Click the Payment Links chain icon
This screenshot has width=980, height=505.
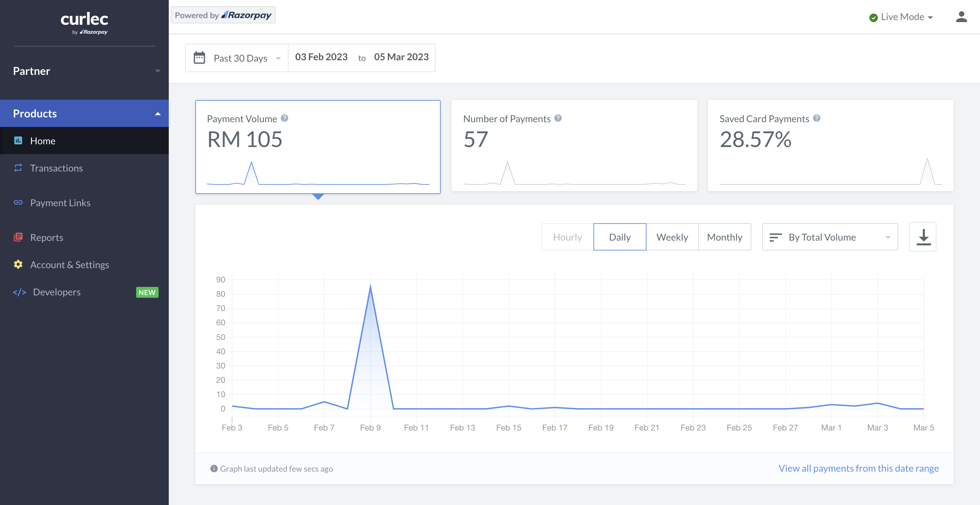tap(18, 202)
